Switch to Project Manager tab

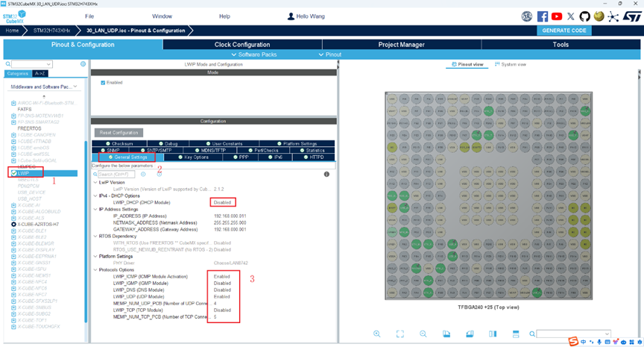point(401,45)
